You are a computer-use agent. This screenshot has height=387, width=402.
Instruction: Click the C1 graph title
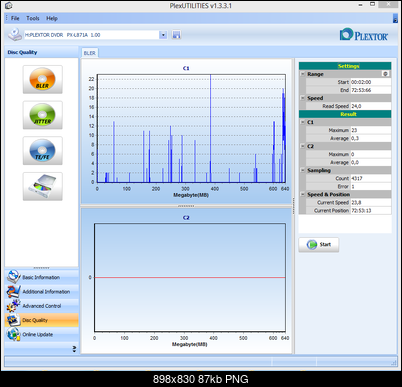pos(186,68)
